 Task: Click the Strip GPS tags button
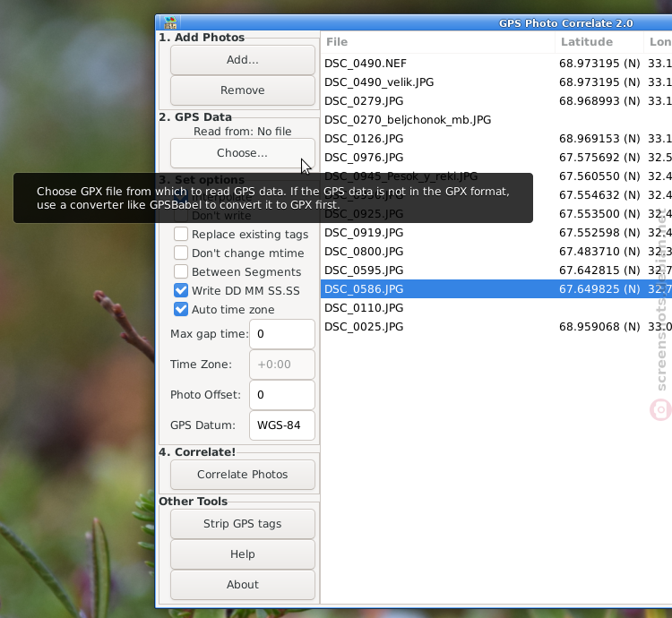click(243, 524)
